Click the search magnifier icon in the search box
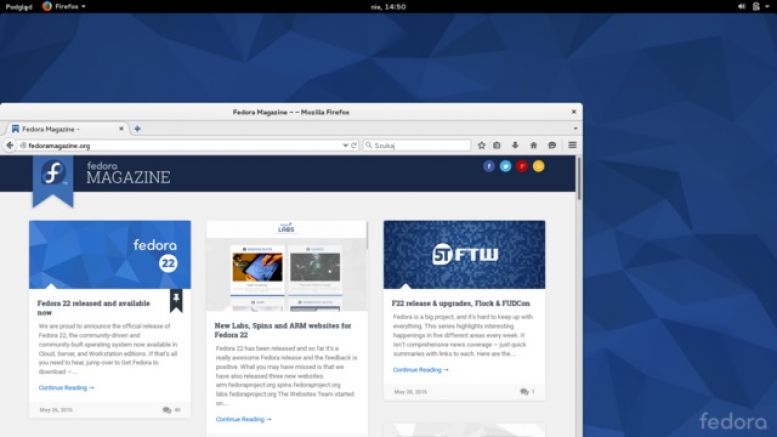 (369, 145)
